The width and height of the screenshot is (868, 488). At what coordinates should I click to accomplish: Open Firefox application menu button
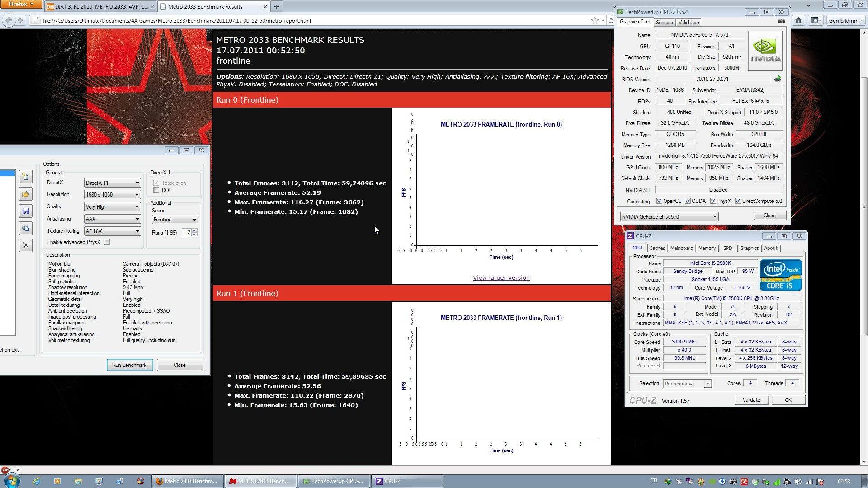[x=21, y=4]
